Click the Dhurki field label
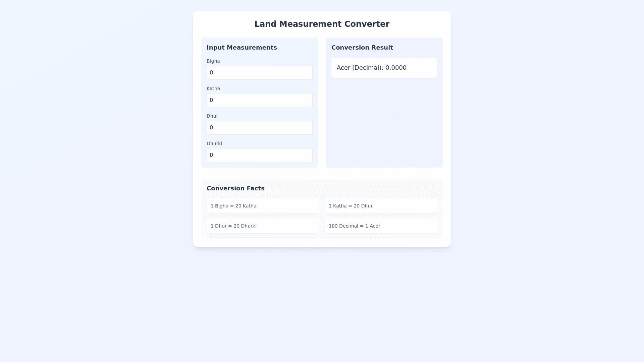Image resolution: width=644 pixels, height=362 pixels. 214,143
